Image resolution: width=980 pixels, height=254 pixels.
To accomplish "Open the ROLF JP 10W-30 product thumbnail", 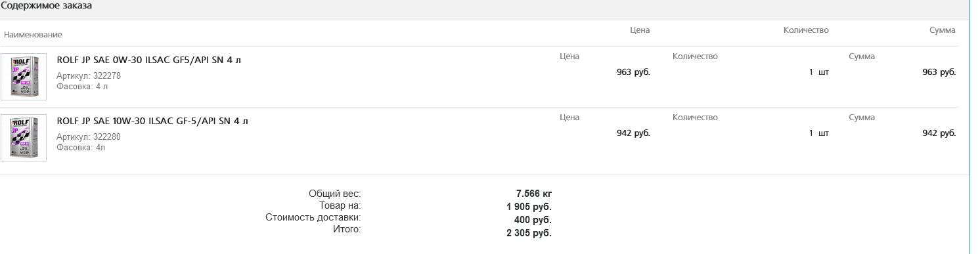I will [x=24, y=138].
